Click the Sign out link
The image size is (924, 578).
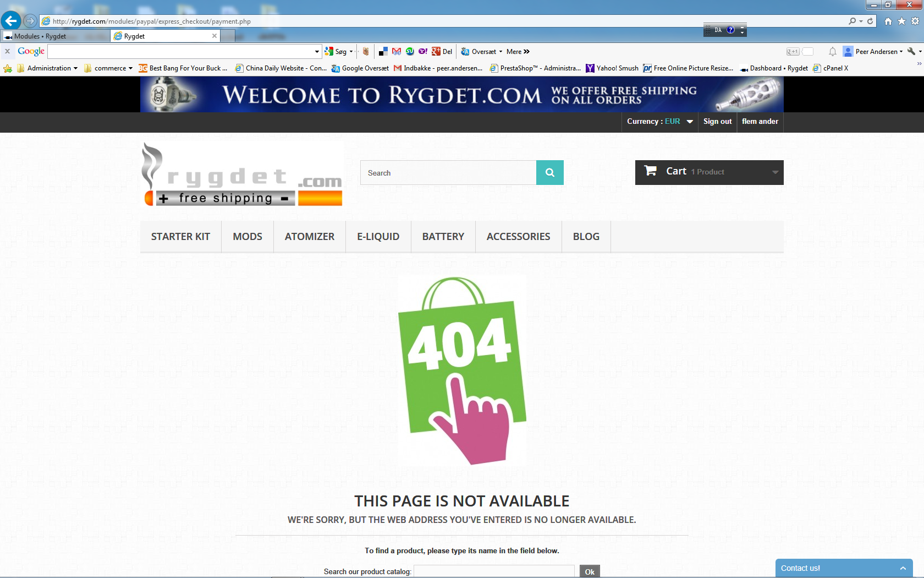[717, 122]
